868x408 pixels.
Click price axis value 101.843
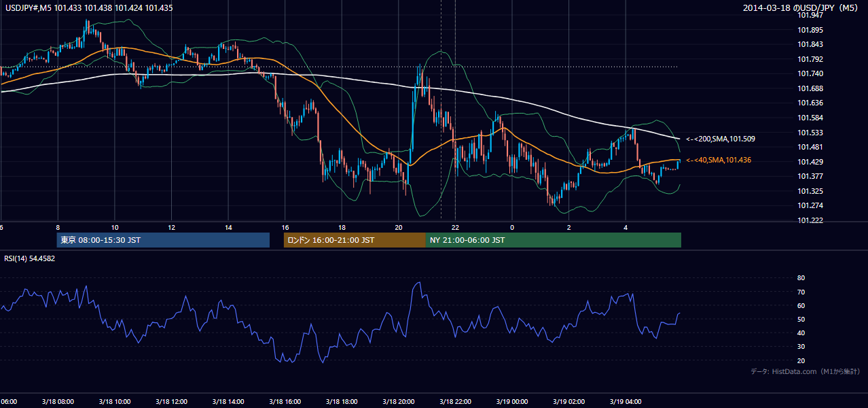(810, 45)
